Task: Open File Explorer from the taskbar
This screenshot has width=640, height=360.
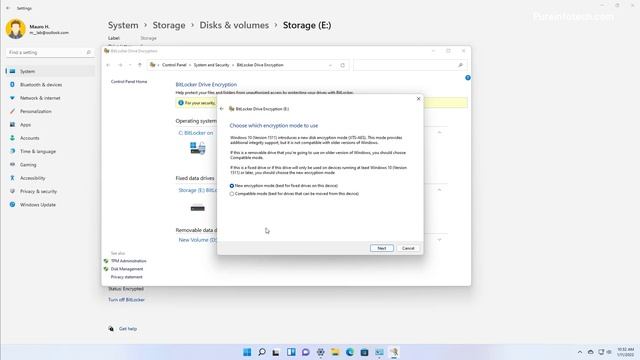Action: coord(335,352)
